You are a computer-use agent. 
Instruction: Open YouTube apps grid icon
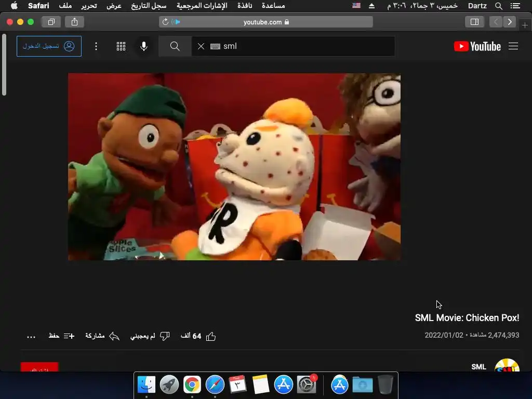click(121, 46)
